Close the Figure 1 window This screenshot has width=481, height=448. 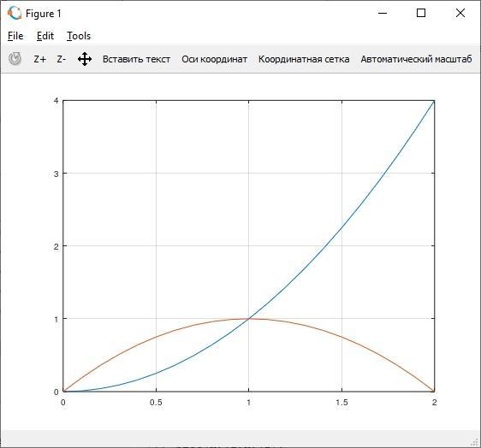(x=460, y=13)
